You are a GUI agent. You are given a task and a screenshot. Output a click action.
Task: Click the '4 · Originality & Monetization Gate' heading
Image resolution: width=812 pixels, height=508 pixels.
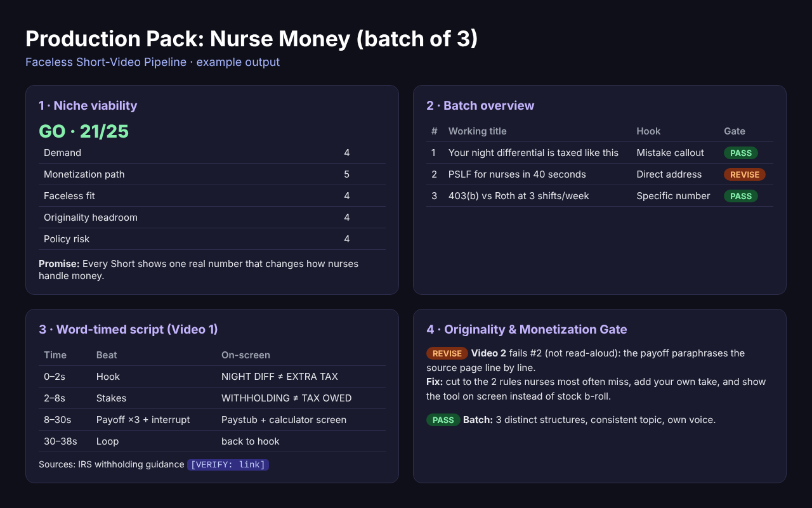527,329
